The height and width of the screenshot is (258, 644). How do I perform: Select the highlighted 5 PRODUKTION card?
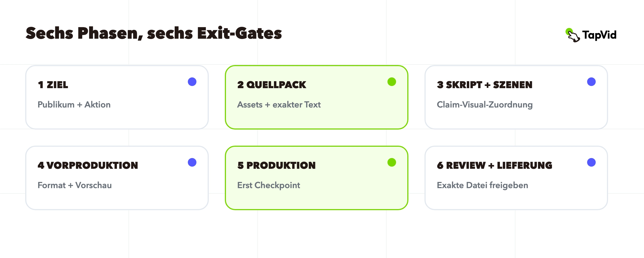[317, 178]
